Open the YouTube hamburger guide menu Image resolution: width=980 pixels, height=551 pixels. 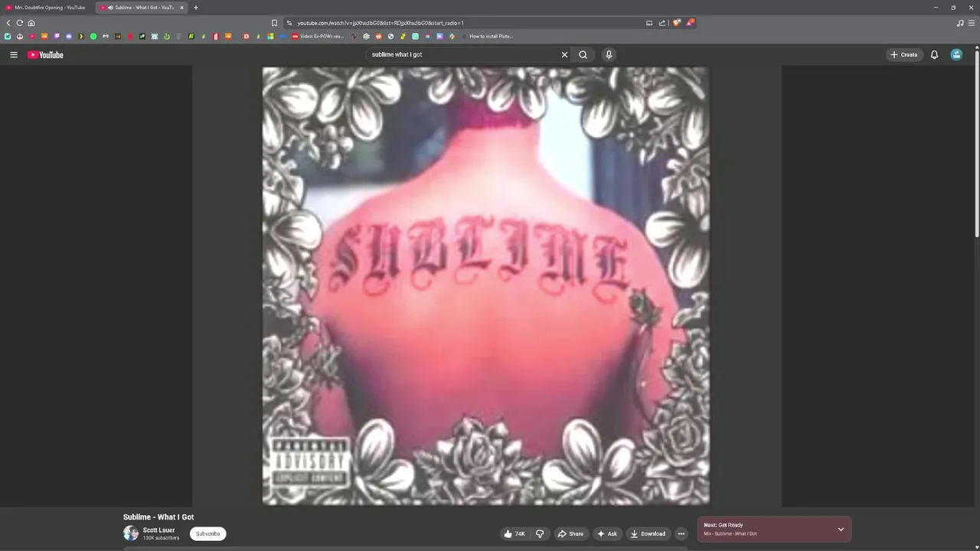point(13,54)
